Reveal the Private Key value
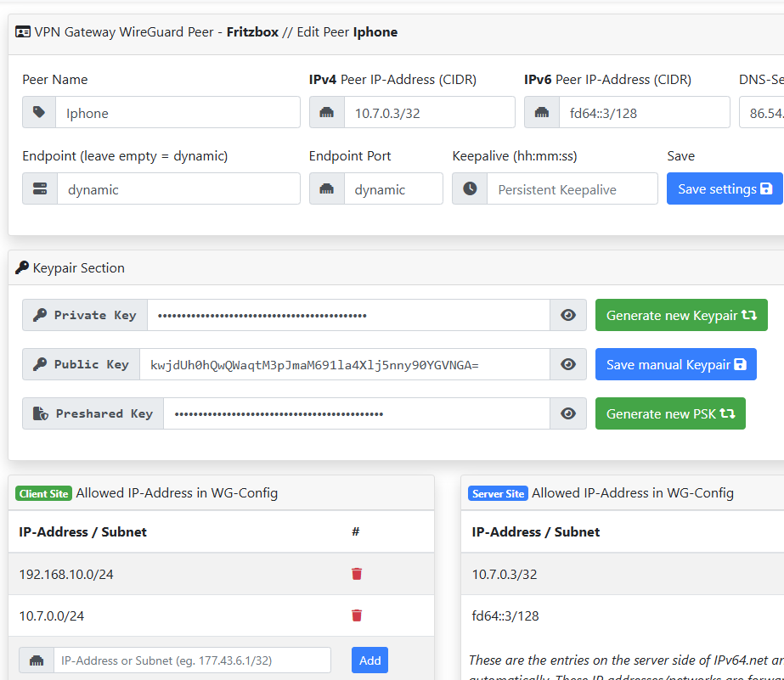The image size is (784, 680). click(x=568, y=315)
